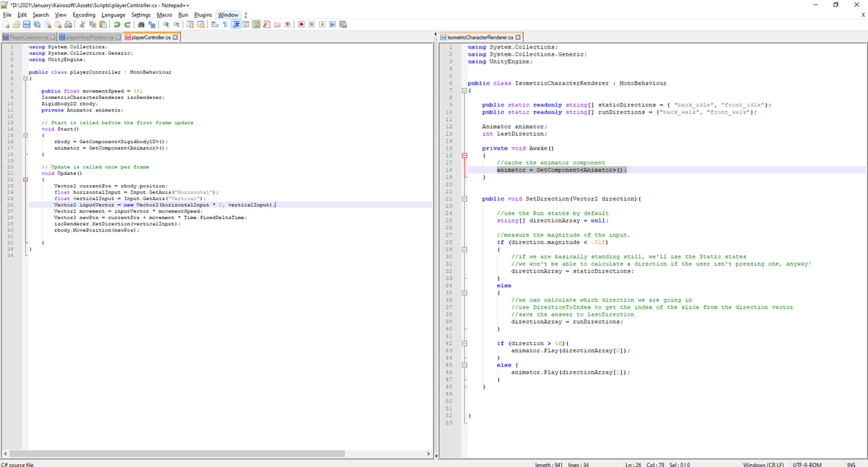Click the Paste icon
Screen dimensions: 868x467
[x=102, y=24]
